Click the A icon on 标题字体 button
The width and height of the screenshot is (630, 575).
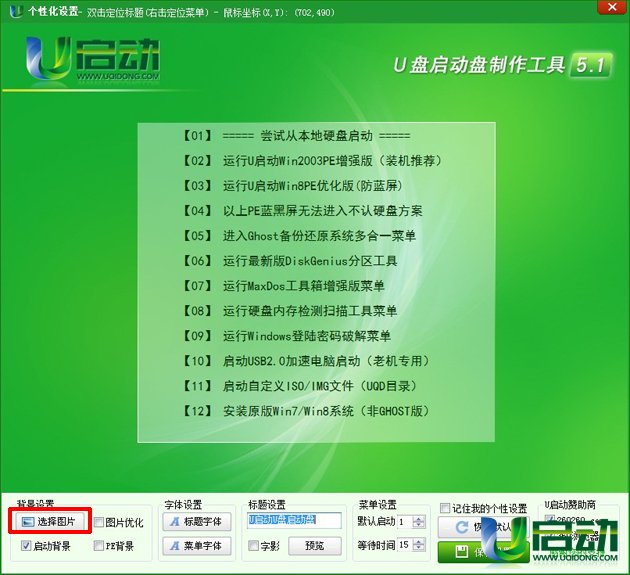[x=174, y=522]
